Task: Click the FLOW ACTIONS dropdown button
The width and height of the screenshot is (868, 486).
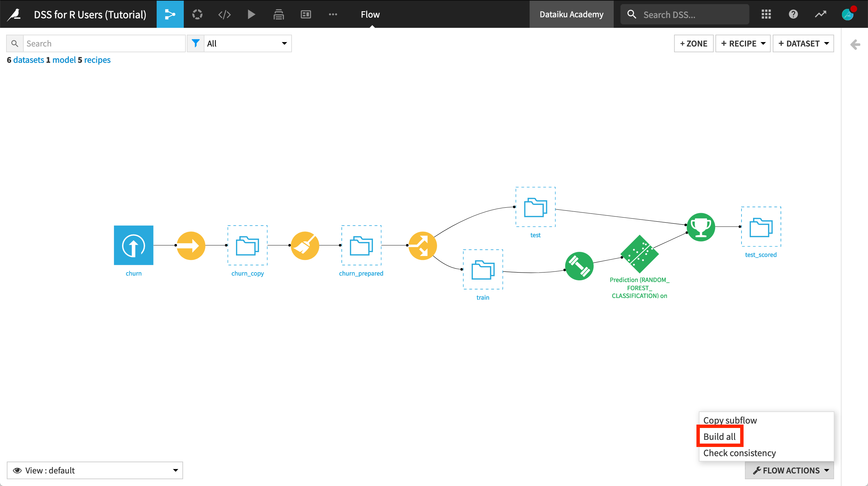Action: point(790,470)
